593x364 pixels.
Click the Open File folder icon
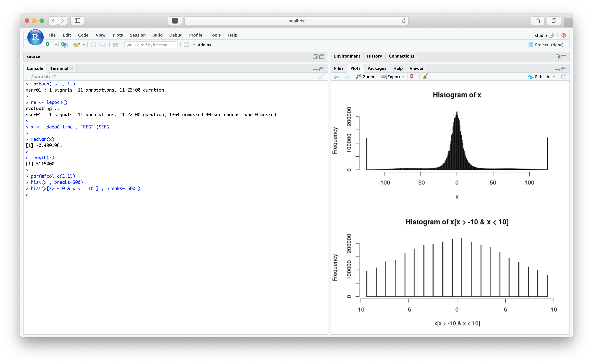click(x=77, y=45)
